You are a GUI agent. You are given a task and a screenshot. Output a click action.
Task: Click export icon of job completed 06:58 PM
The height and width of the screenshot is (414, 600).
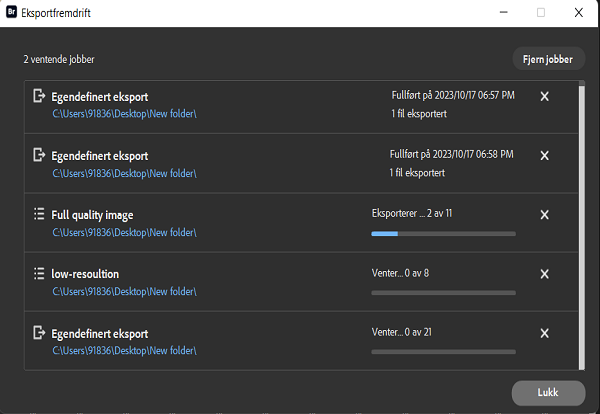click(x=39, y=155)
